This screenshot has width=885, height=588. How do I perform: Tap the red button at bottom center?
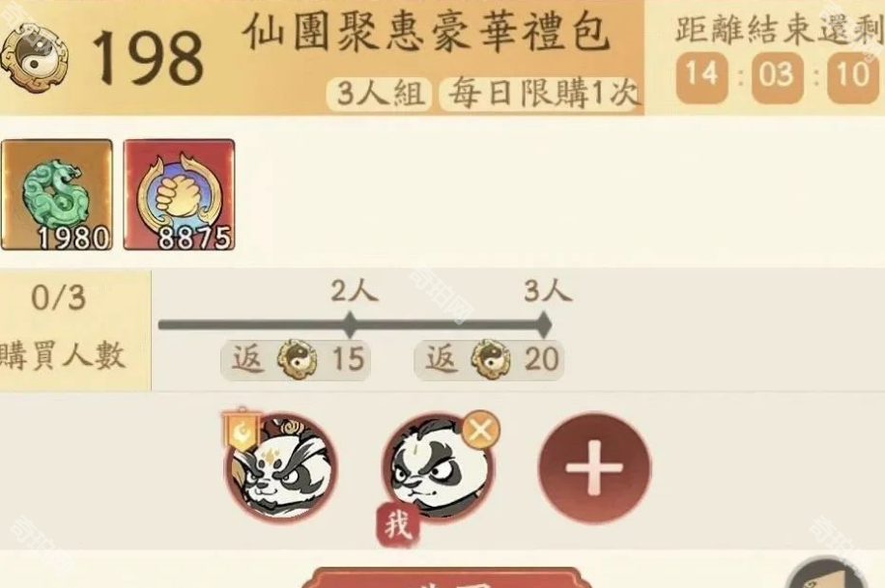coord(446,577)
